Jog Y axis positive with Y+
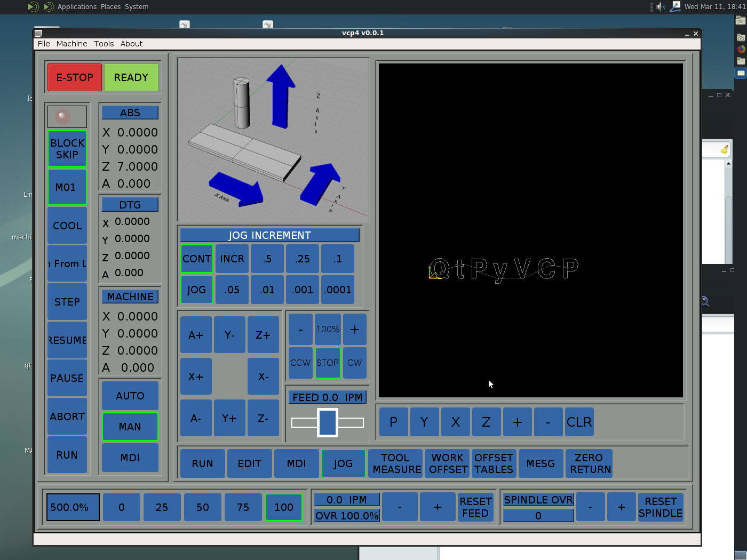Image resolution: width=747 pixels, height=560 pixels. [x=229, y=418]
